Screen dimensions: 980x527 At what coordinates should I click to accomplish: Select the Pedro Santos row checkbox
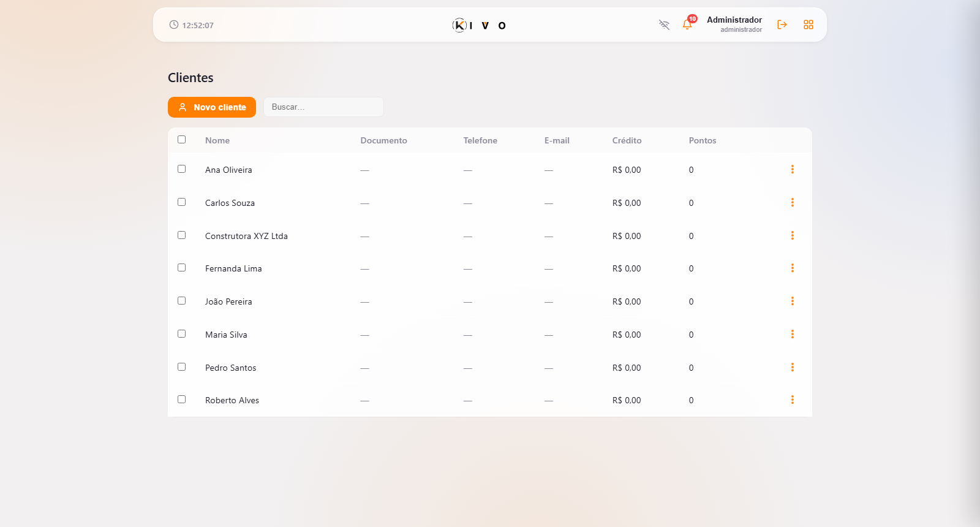[x=181, y=366]
